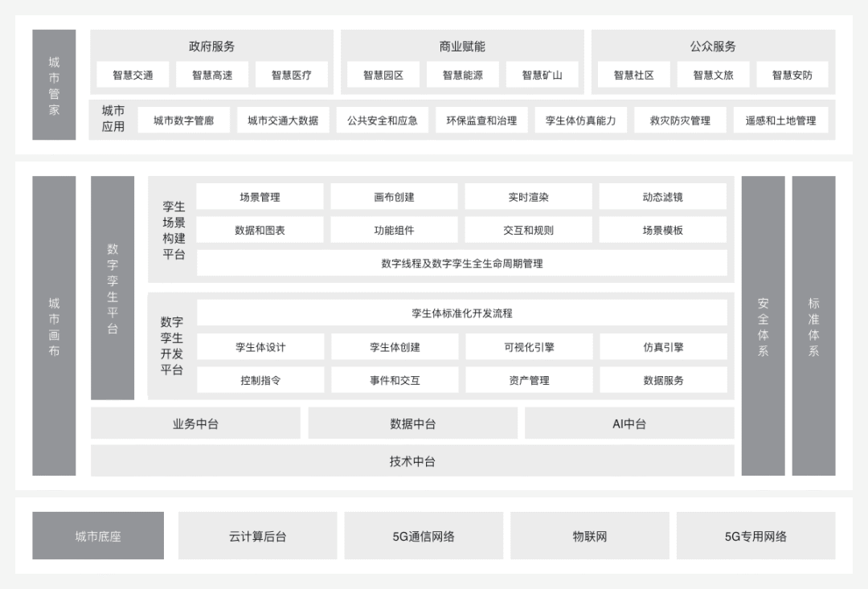Choose the 公共安全和应急 box
Screen dimensions: 868x589
[x=383, y=120]
